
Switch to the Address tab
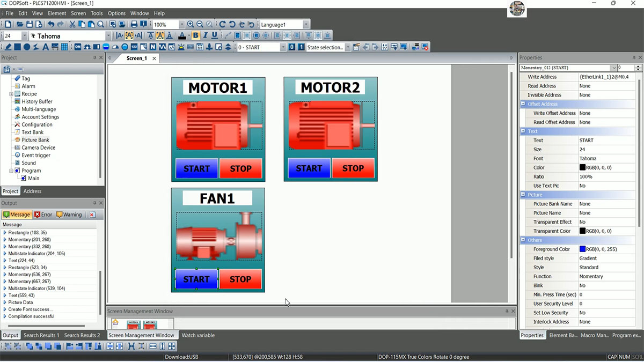click(x=32, y=191)
